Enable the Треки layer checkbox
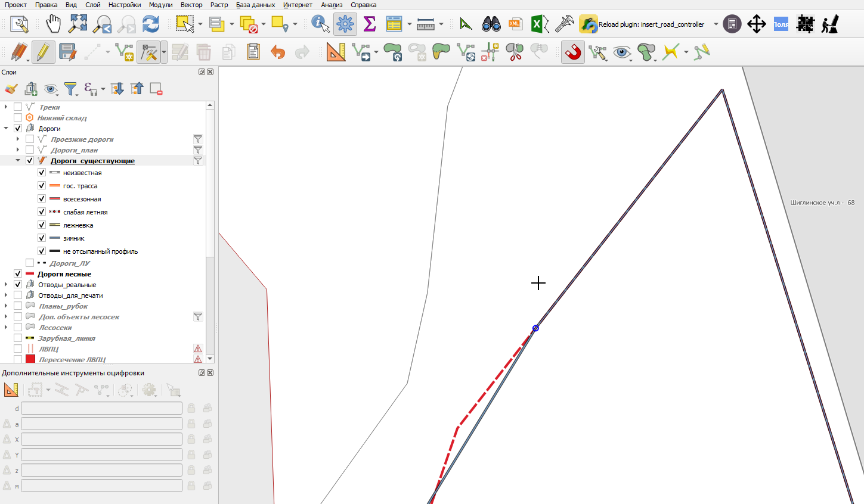 18,107
